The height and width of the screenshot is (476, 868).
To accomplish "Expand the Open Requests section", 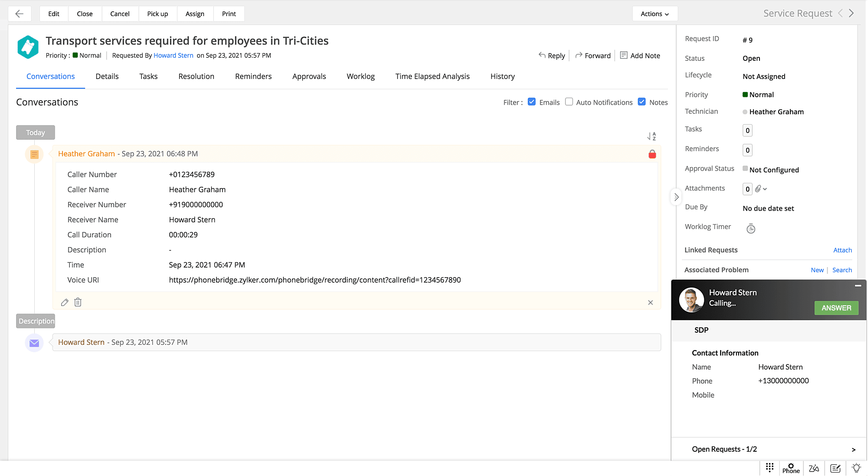I will click(x=853, y=450).
